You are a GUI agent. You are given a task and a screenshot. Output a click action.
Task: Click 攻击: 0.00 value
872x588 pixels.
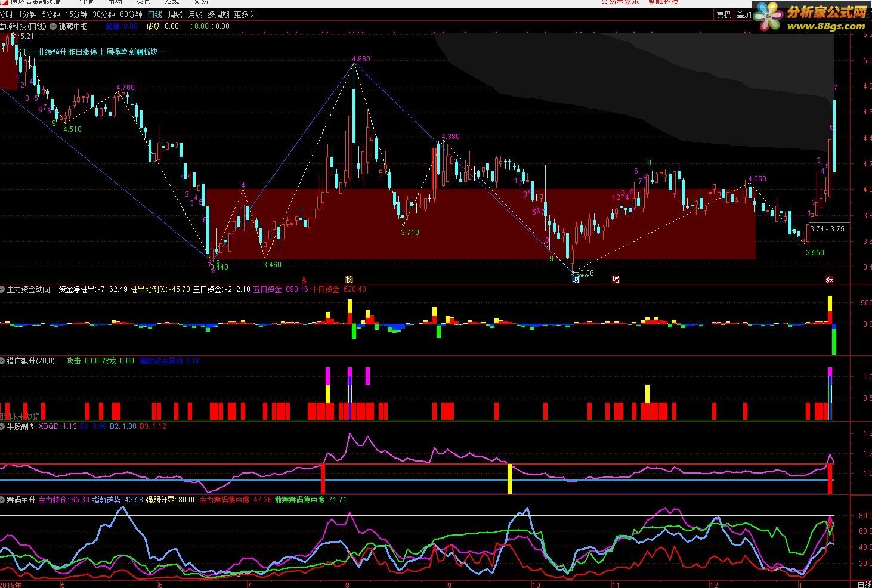click(x=83, y=361)
